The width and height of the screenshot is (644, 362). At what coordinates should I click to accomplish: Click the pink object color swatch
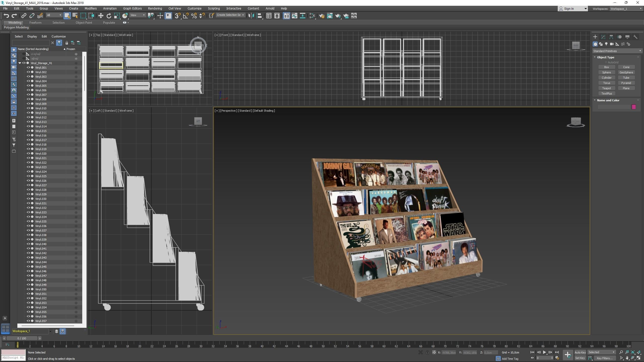[x=634, y=107]
